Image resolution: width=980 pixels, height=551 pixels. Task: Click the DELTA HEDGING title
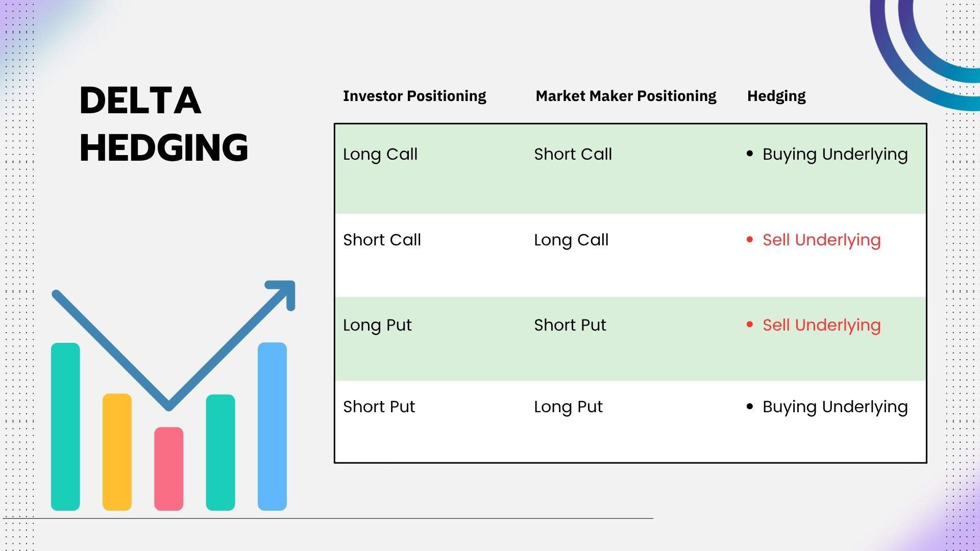pos(163,124)
